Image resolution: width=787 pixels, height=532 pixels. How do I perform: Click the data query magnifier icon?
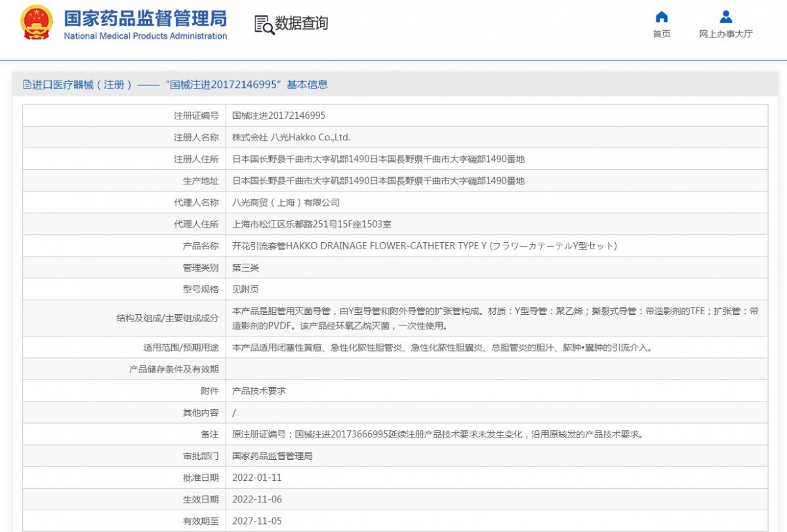(x=264, y=24)
